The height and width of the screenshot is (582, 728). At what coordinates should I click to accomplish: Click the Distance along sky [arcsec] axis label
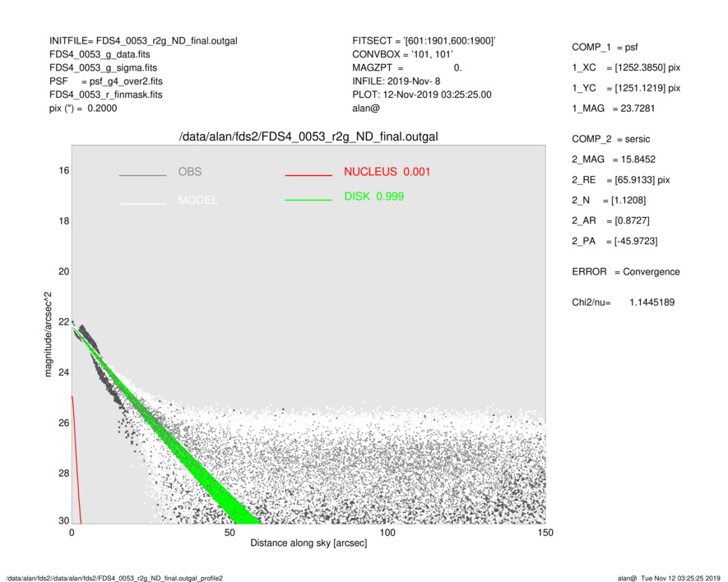308,543
